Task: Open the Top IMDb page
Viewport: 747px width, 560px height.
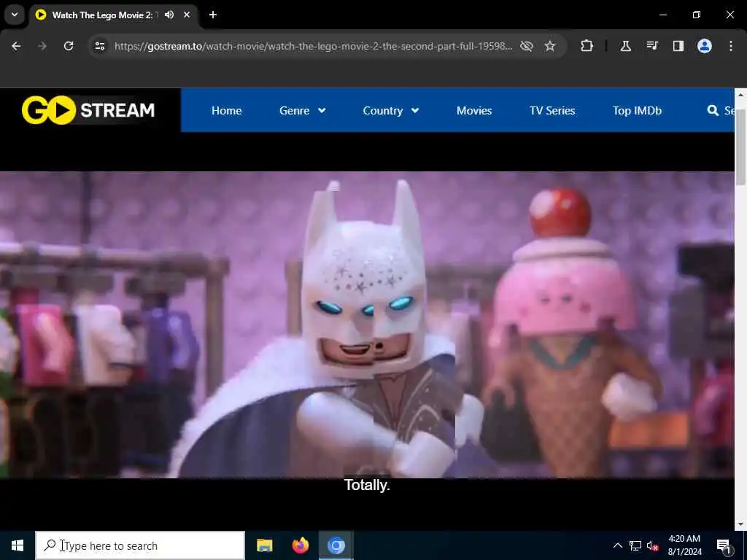Action: point(637,111)
